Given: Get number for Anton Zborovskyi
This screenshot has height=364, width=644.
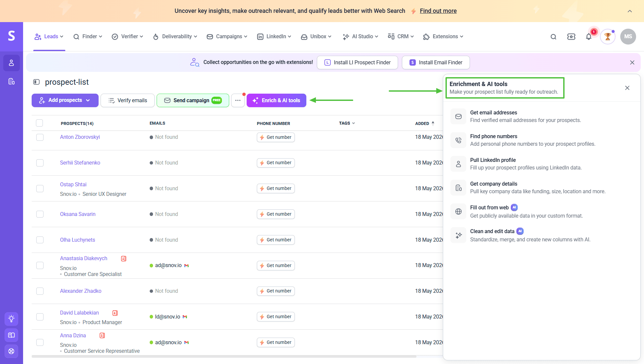Looking at the screenshot, I should [x=276, y=137].
